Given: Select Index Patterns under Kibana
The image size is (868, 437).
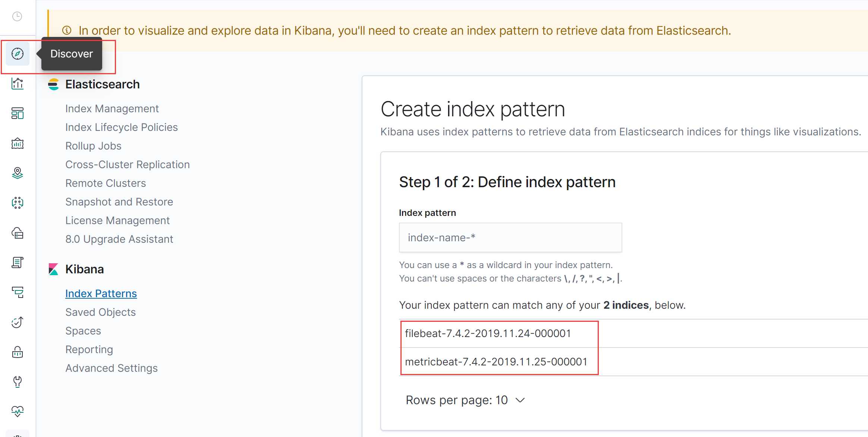Looking at the screenshot, I should pyautogui.click(x=101, y=293).
